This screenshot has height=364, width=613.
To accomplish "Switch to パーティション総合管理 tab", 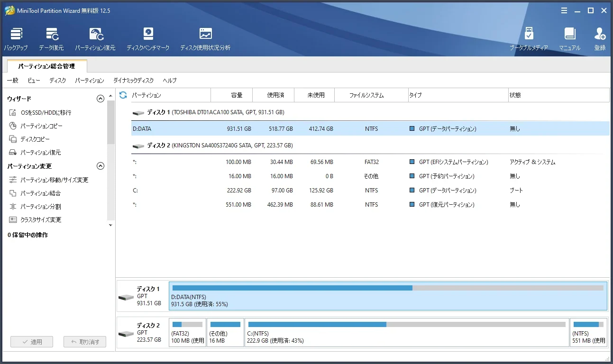I will 47,66.
